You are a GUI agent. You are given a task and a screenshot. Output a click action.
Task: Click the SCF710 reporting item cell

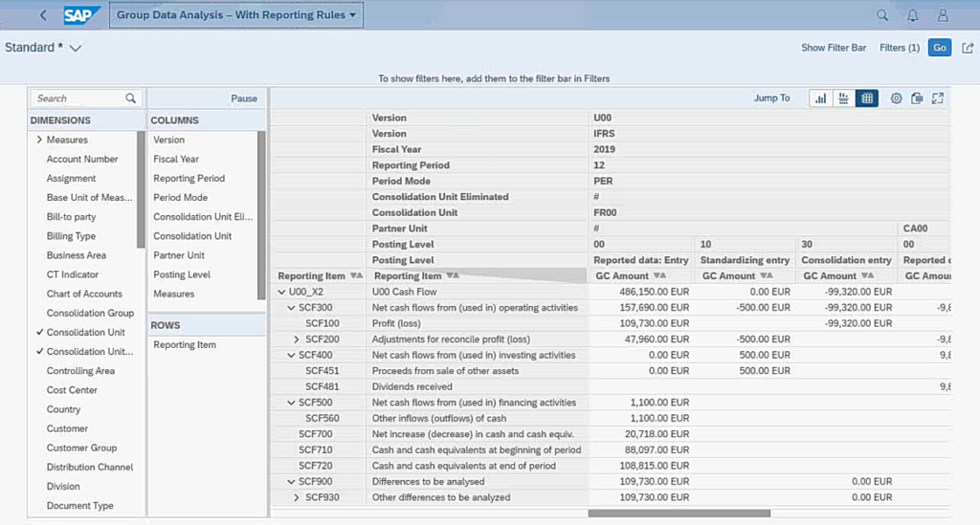click(x=316, y=449)
